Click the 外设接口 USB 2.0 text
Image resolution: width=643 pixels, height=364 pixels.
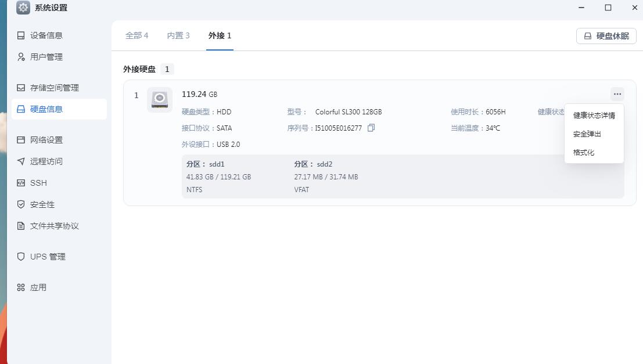[x=211, y=145]
